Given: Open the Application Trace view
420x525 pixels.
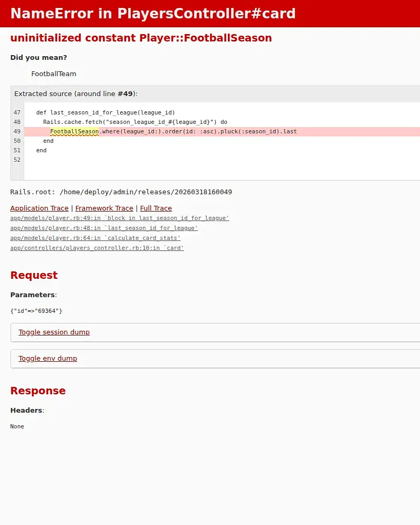Looking at the screenshot, I should (x=39, y=208).
